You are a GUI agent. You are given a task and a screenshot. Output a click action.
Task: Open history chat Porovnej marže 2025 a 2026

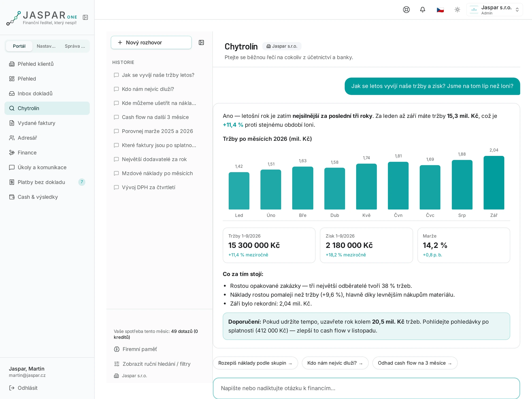coord(157,131)
